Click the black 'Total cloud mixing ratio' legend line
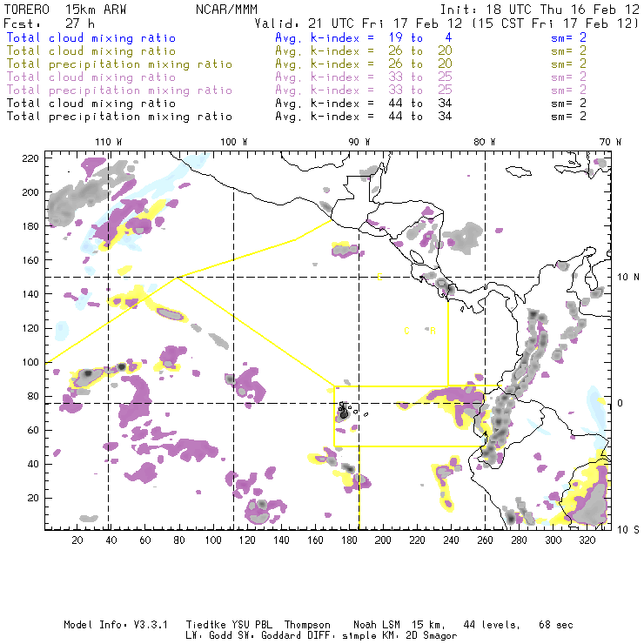 [91, 103]
